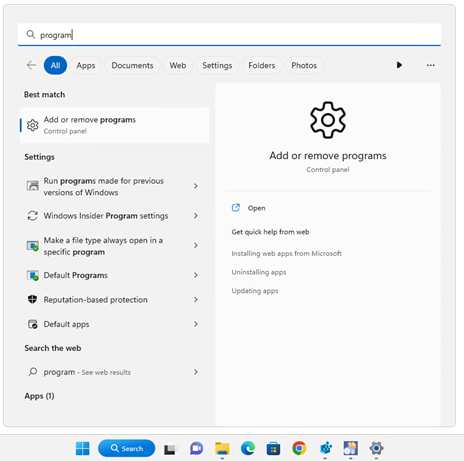Open Google Chrome from taskbar
The width and height of the screenshot is (464, 461).
point(299,448)
